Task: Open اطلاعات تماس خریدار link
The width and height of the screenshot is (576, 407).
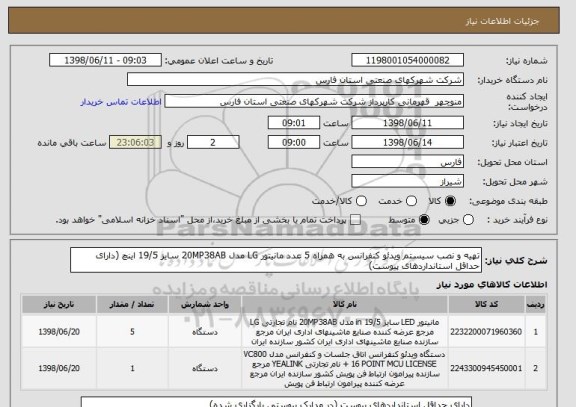Action: click(121, 102)
